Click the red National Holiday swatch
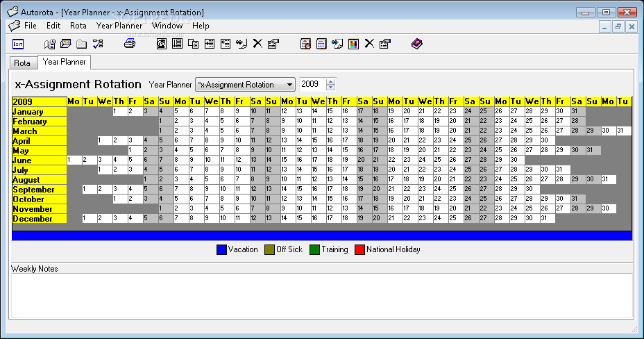 click(359, 250)
